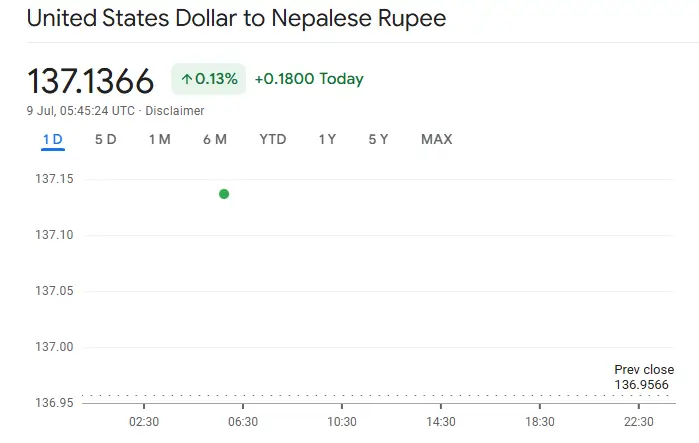
Task: Click the current rate 137.1366
Action: point(91,80)
